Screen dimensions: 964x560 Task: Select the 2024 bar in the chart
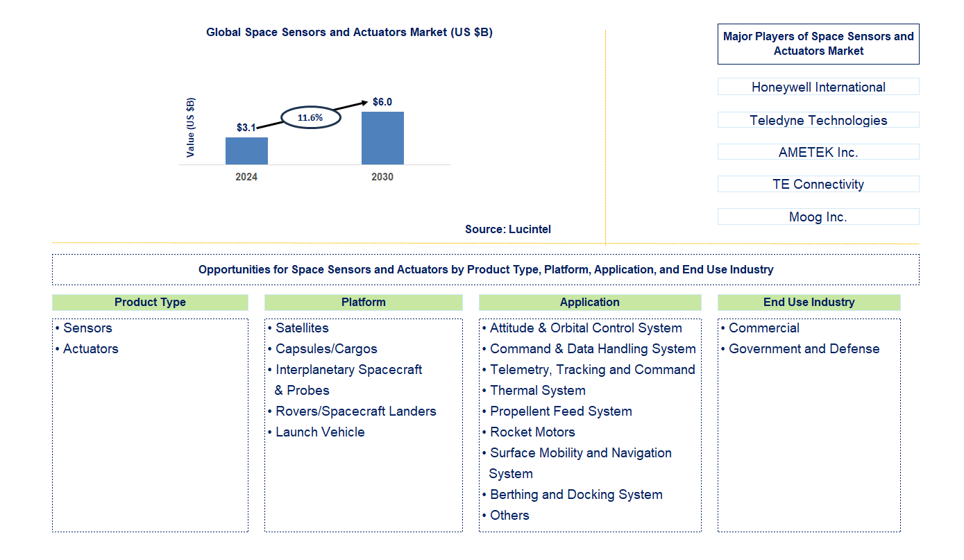246,151
